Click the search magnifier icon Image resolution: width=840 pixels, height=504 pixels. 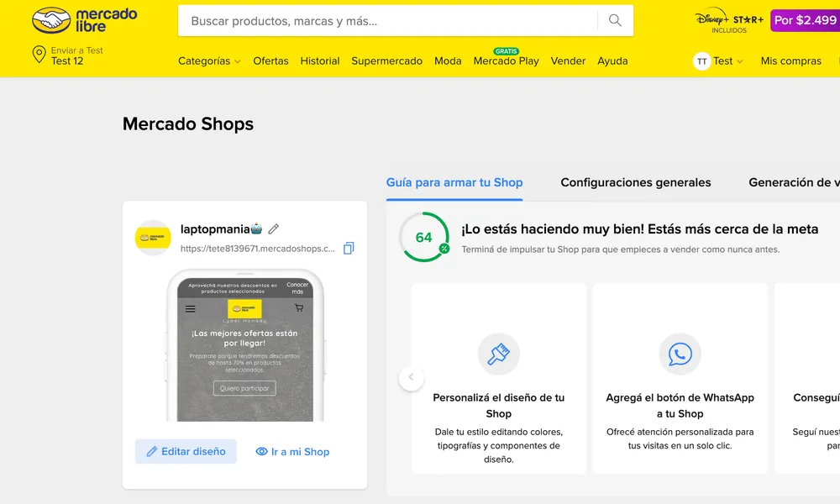click(x=615, y=20)
